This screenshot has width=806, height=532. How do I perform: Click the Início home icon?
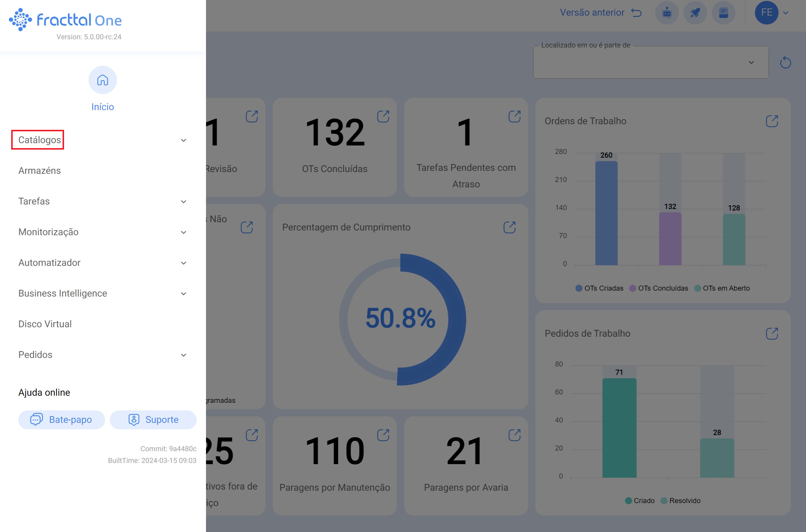click(102, 80)
